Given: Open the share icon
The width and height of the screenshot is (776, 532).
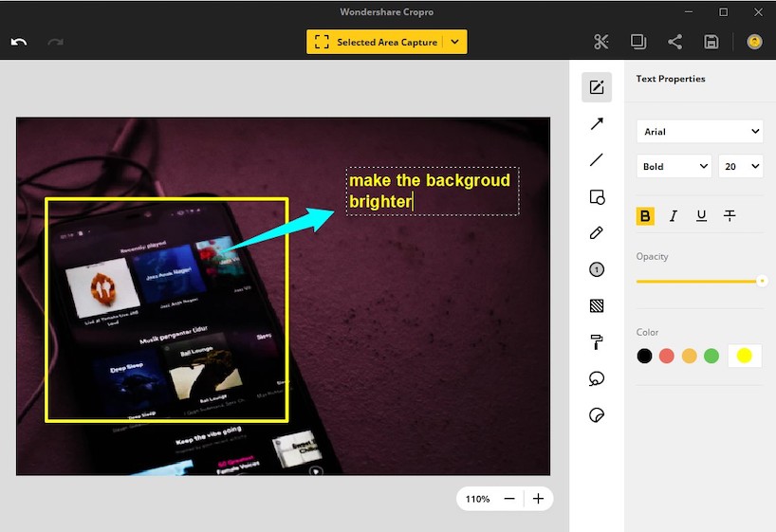Looking at the screenshot, I should point(674,42).
